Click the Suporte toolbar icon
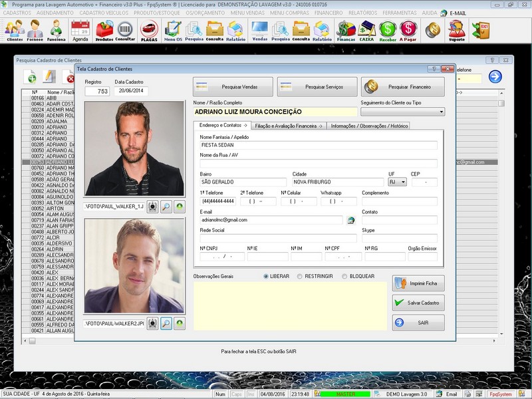Viewport: 532px width, 399px height. point(457,29)
